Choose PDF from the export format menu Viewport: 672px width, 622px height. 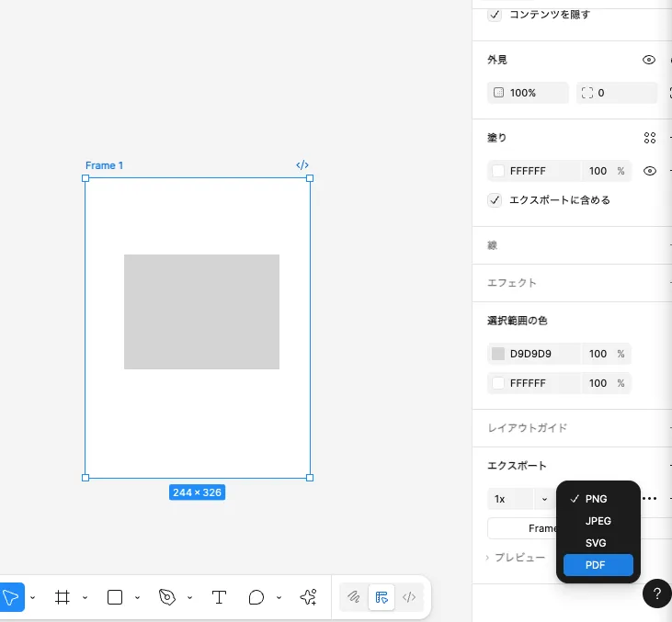click(x=595, y=565)
